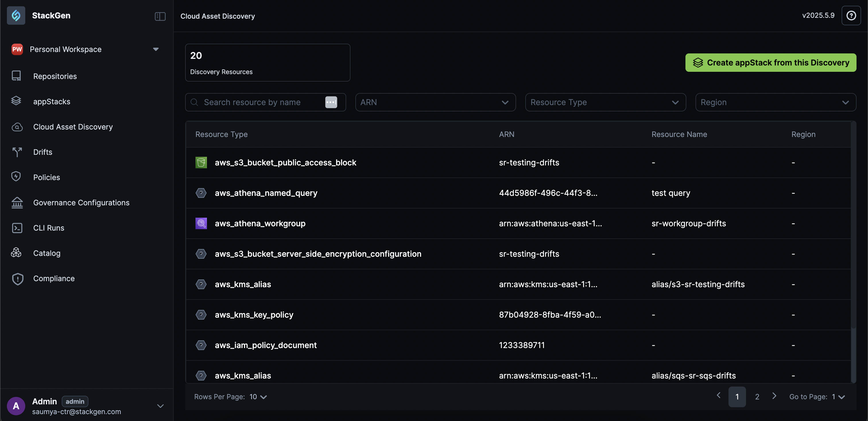
Task: Click the Drifts branch icon
Action: [x=17, y=152]
